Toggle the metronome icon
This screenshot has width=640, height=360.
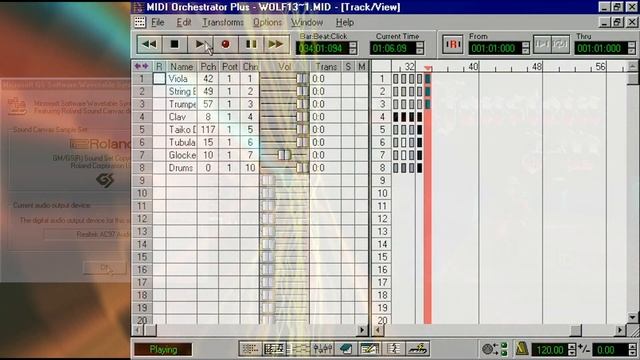tap(522, 349)
